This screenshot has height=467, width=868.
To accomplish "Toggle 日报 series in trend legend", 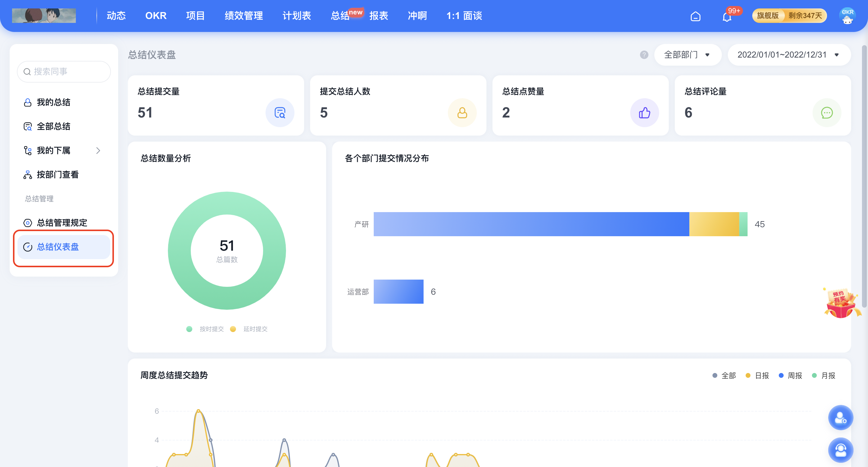I will (757, 375).
